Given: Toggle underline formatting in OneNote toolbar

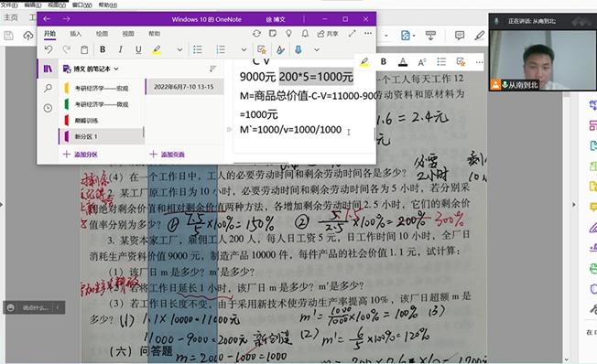Looking at the screenshot, I should tap(138, 49).
